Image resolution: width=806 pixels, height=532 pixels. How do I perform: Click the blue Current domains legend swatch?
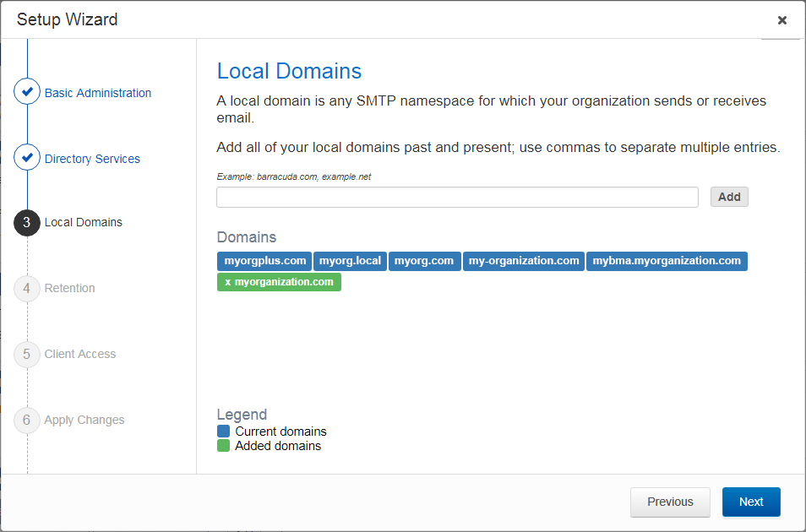tap(222, 431)
